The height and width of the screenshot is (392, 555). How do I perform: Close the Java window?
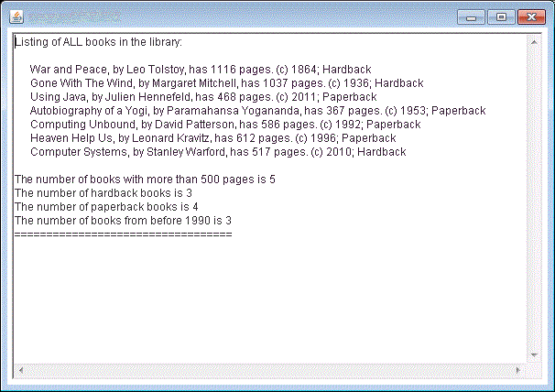pos(531,17)
